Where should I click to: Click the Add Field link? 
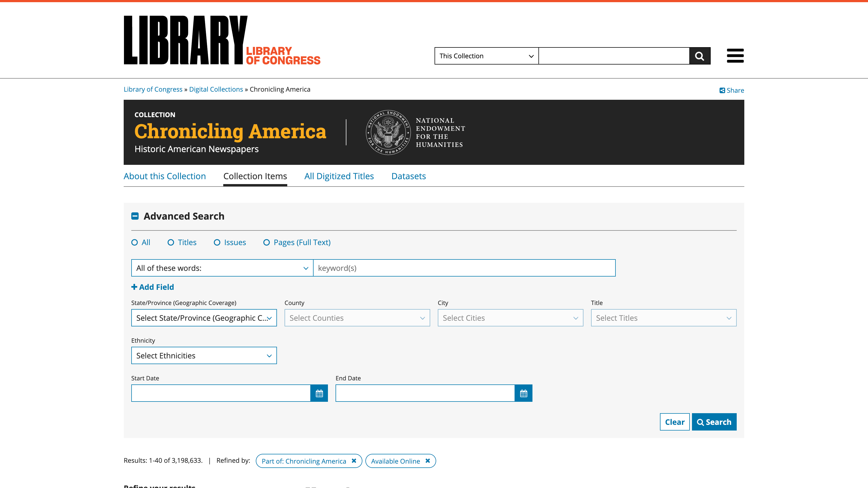tap(152, 287)
